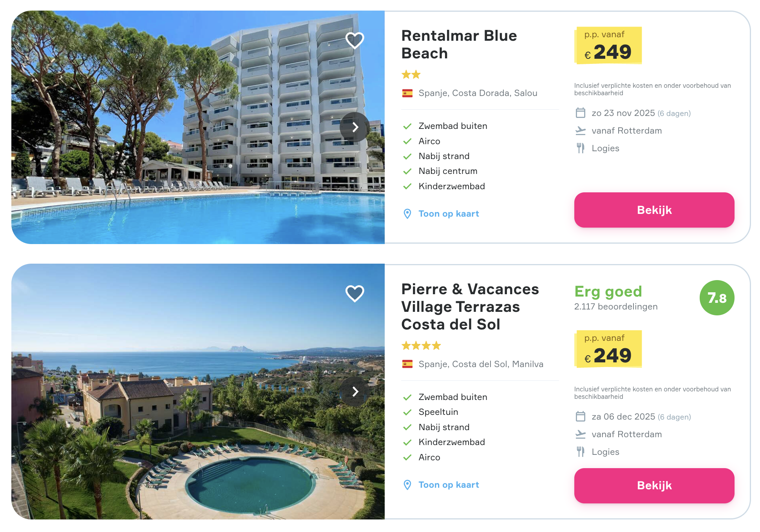Click the calendar icon next to 06 dec 2025
Screen dimensions: 760x532
tap(581, 416)
